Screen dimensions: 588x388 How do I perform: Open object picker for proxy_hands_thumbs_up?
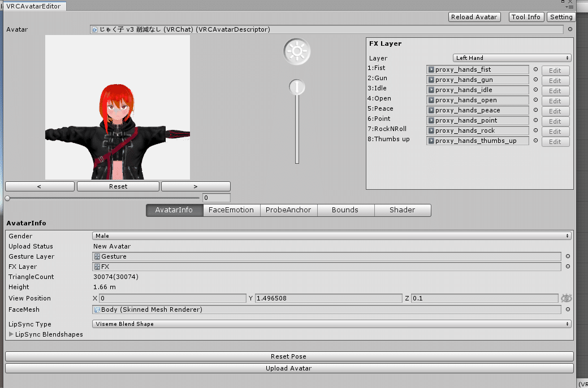pyautogui.click(x=535, y=141)
